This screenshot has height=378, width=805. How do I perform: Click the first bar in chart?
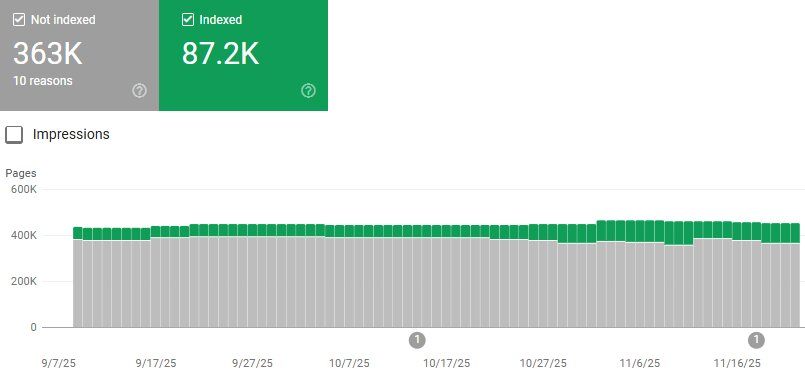click(78, 277)
